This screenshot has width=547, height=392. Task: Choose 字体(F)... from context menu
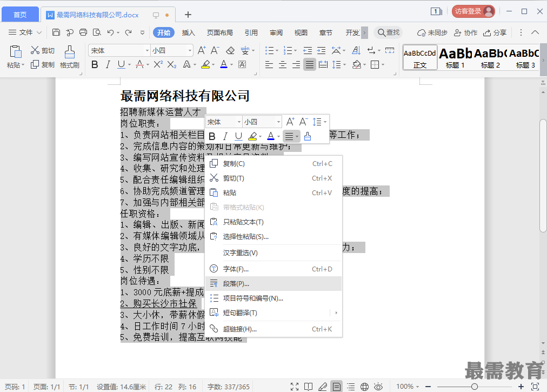point(273,269)
